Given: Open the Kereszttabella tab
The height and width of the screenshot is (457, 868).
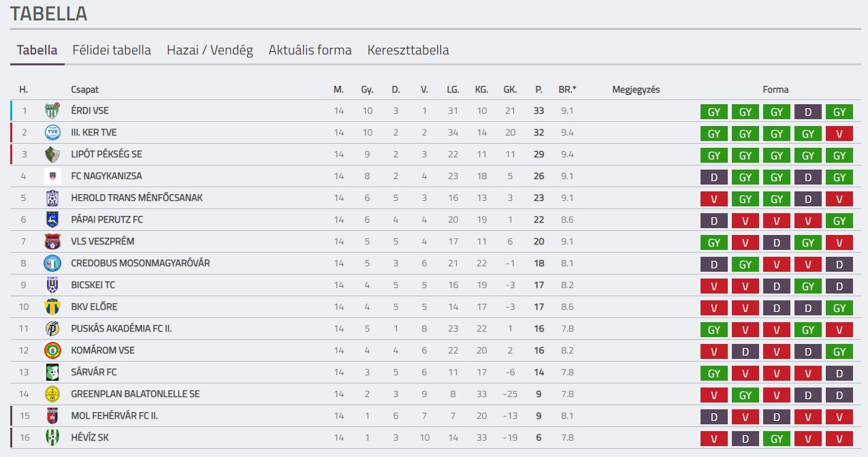Looking at the screenshot, I should [408, 50].
